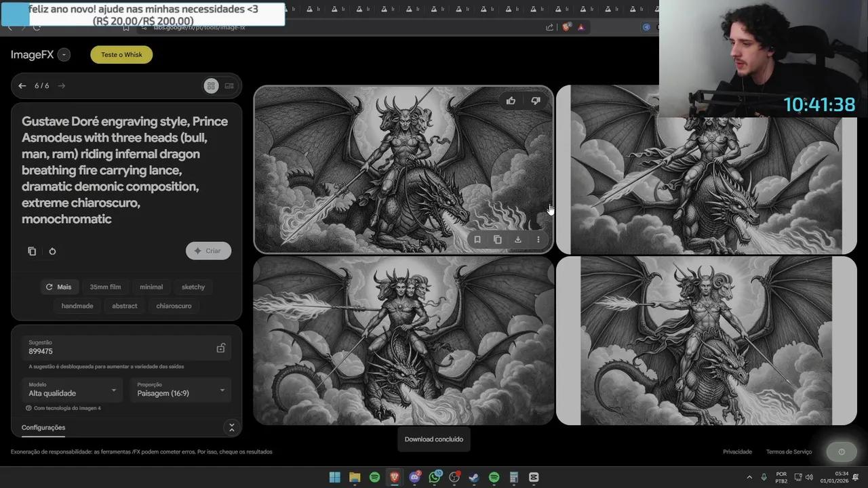Switch to grid view layout
Screen dimensions: 868x488
211,86
